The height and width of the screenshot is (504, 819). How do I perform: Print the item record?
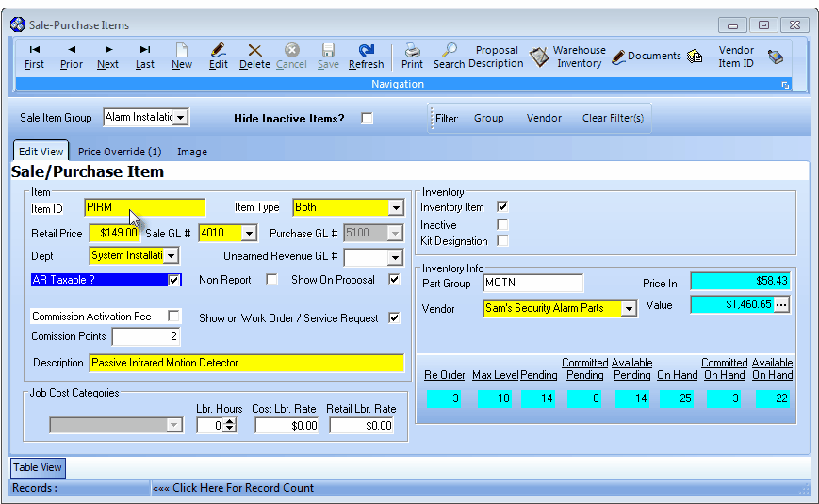[x=412, y=57]
